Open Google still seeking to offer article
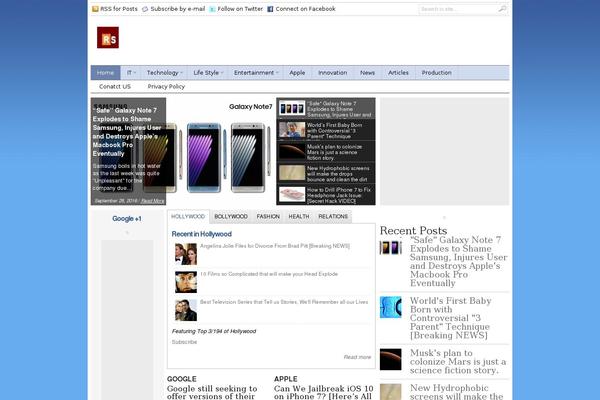This screenshot has width=600, height=400. [x=212, y=393]
